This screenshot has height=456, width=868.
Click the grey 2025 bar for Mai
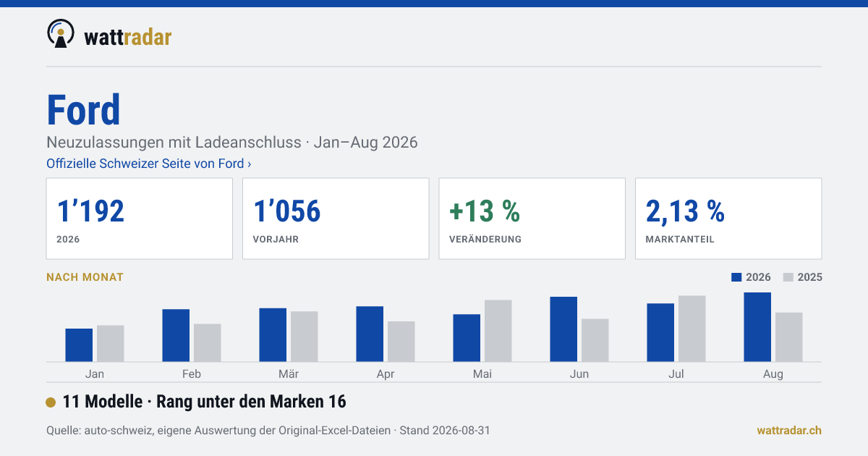pos(498,331)
